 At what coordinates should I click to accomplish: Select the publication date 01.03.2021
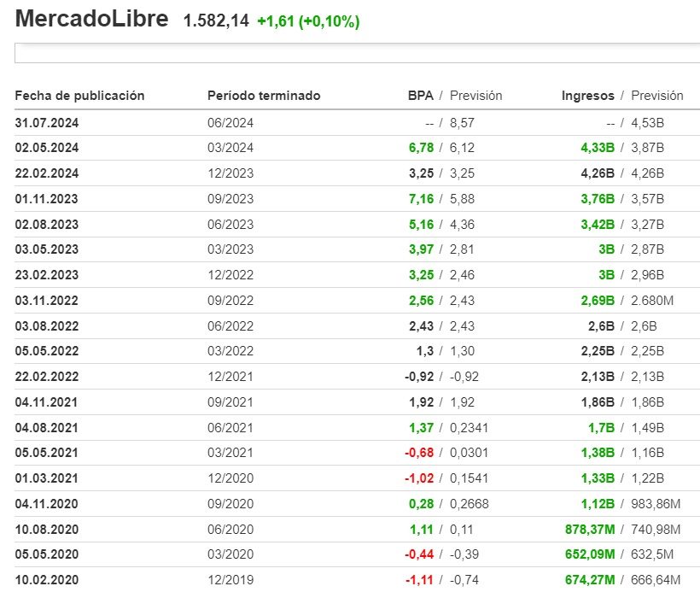46,478
